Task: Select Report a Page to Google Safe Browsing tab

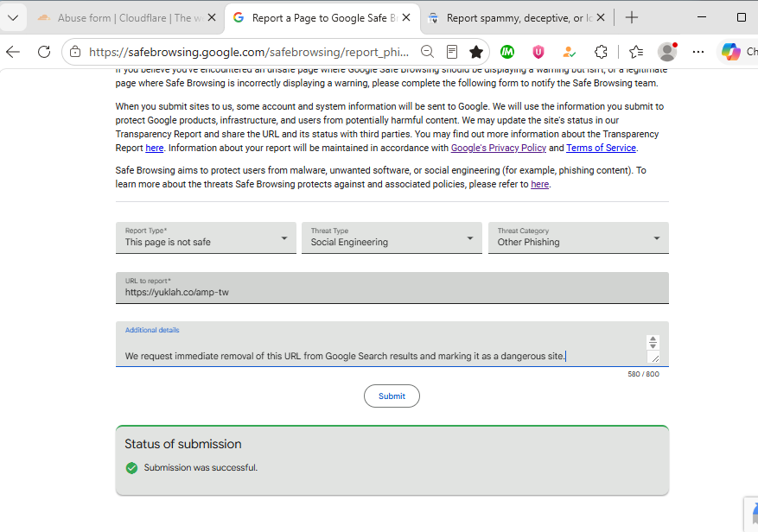Action: click(x=322, y=18)
